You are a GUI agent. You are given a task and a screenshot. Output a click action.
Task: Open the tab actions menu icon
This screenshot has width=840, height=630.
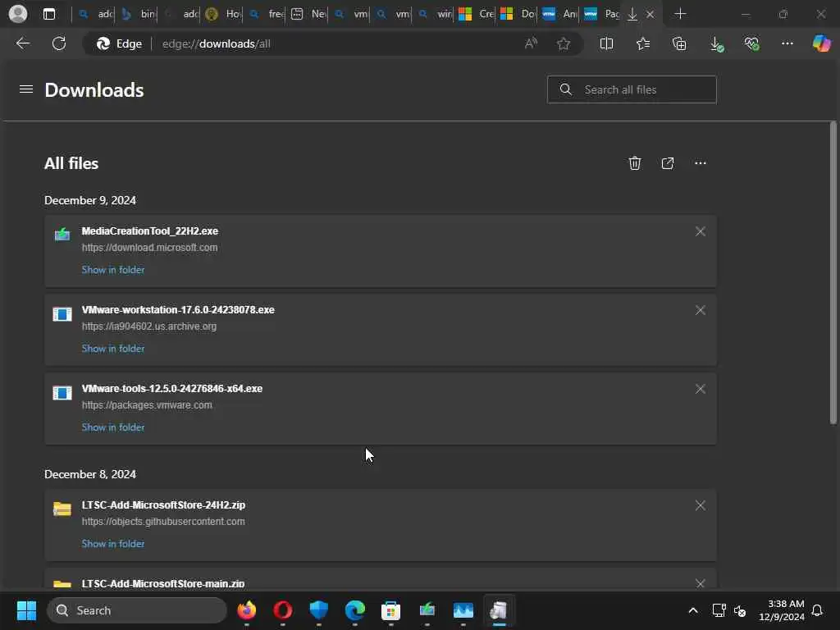click(x=48, y=14)
